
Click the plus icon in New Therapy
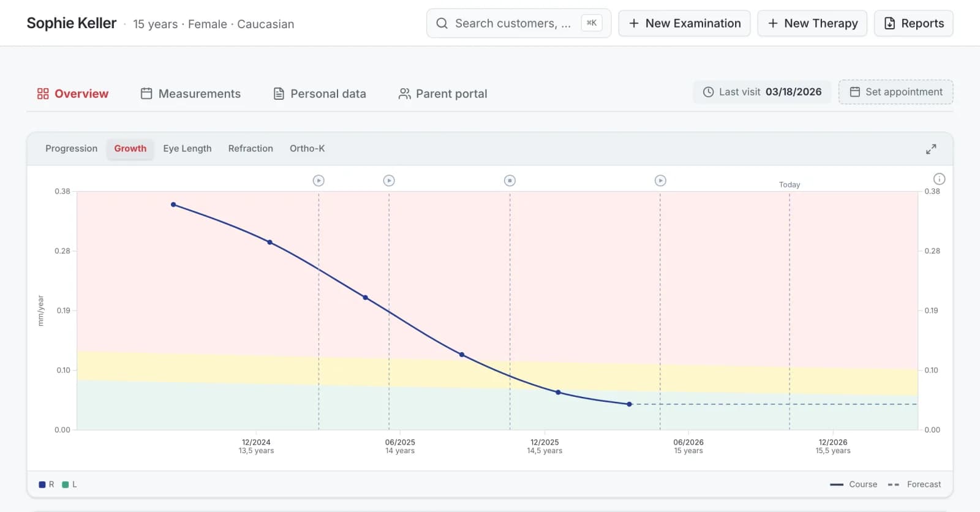(x=773, y=23)
